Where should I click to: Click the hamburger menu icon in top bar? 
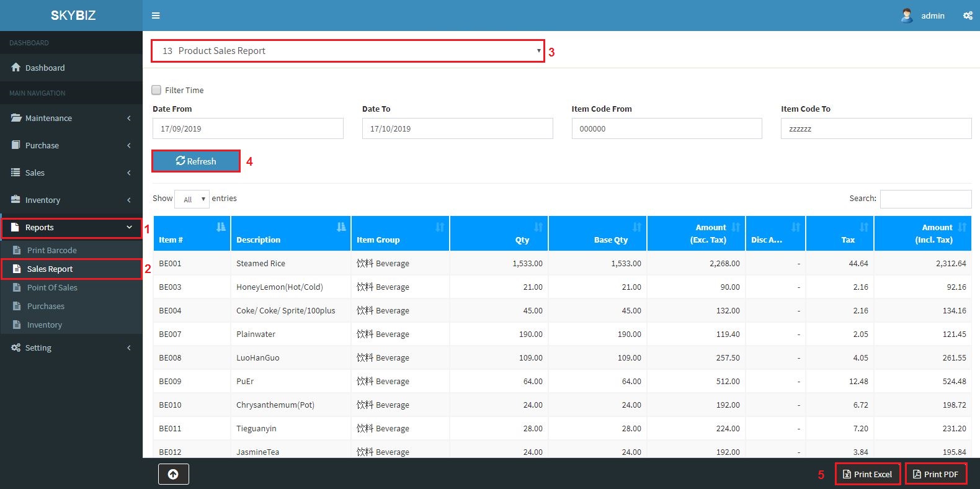pyautogui.click(x=156, y=16)
